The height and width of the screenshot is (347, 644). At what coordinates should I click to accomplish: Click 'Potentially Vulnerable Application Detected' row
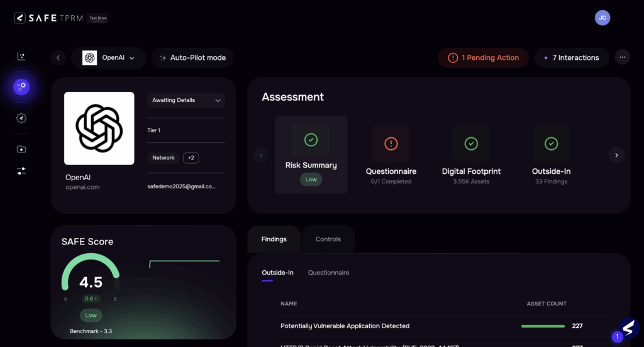(x=446, y=326)
